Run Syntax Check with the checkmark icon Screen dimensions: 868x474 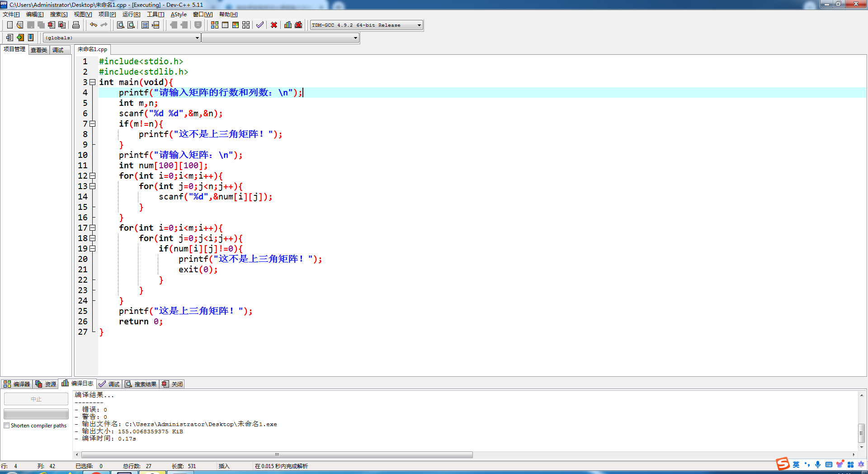[x=260, y=25]
